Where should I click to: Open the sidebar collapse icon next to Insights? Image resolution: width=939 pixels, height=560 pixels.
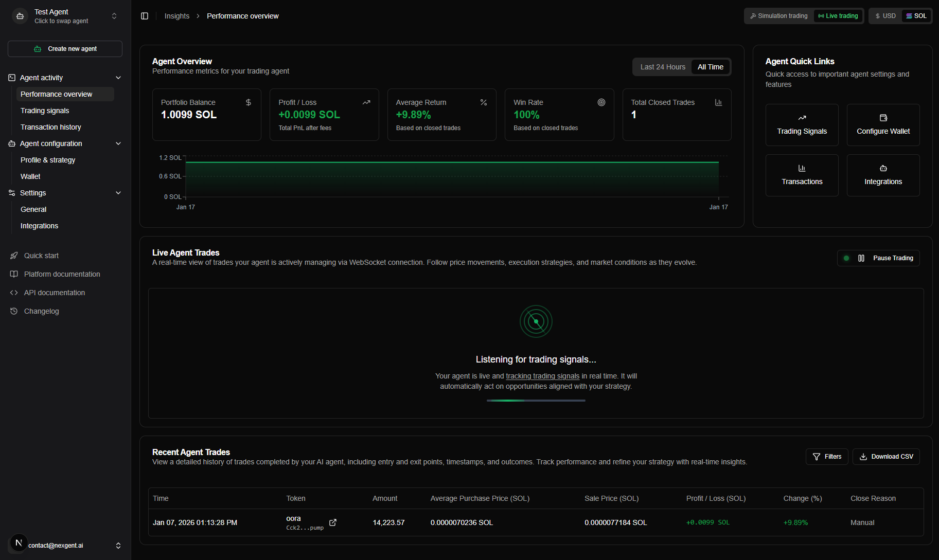145,16
